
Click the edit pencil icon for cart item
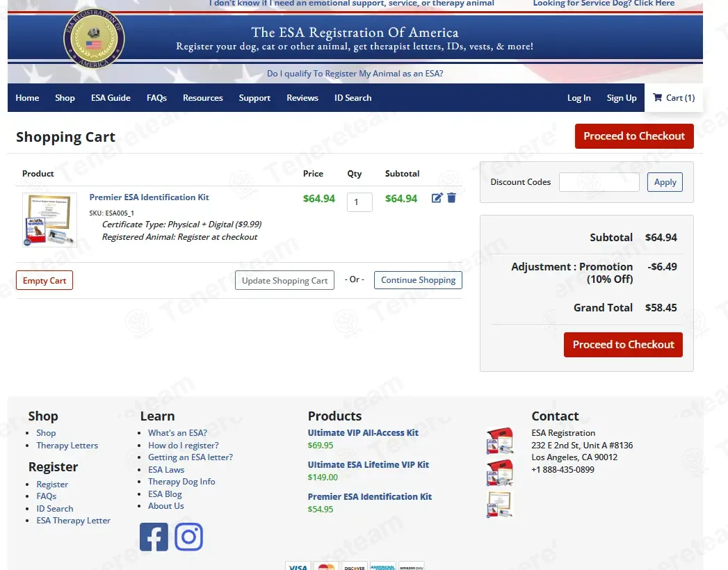pos(437,198)
